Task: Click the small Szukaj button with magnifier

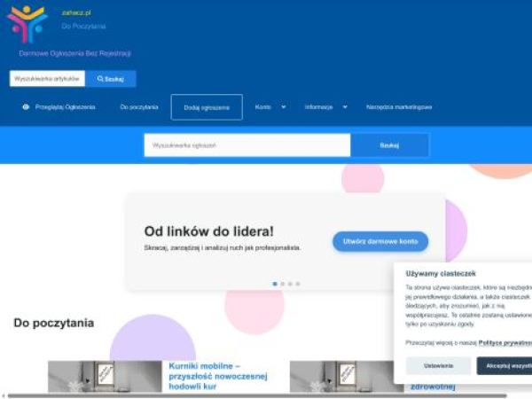Action: point(111,79)
